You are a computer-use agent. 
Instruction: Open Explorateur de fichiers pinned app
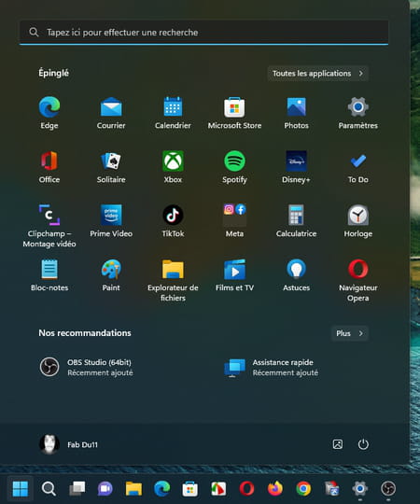point(173,280)
